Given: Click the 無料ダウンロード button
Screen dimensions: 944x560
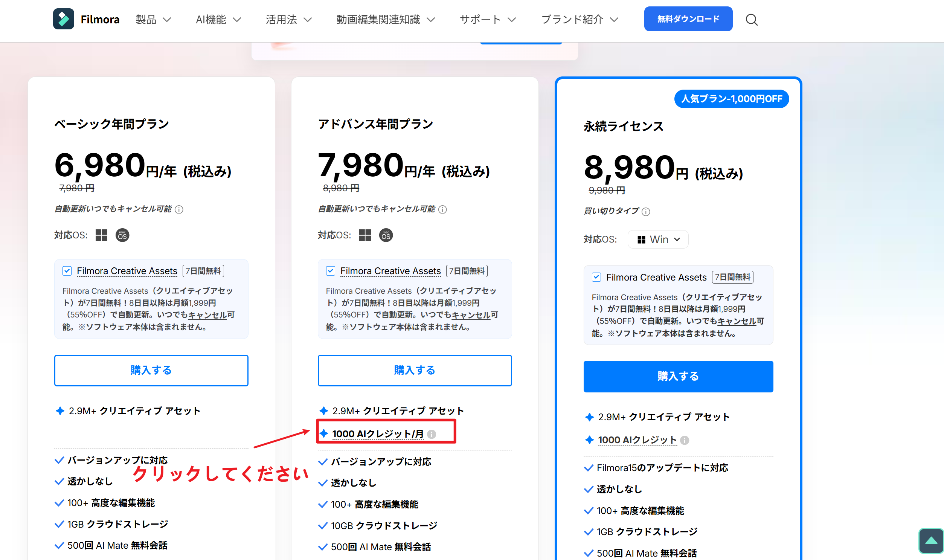Looking at the screenshot, I should [x=688, y=19].
